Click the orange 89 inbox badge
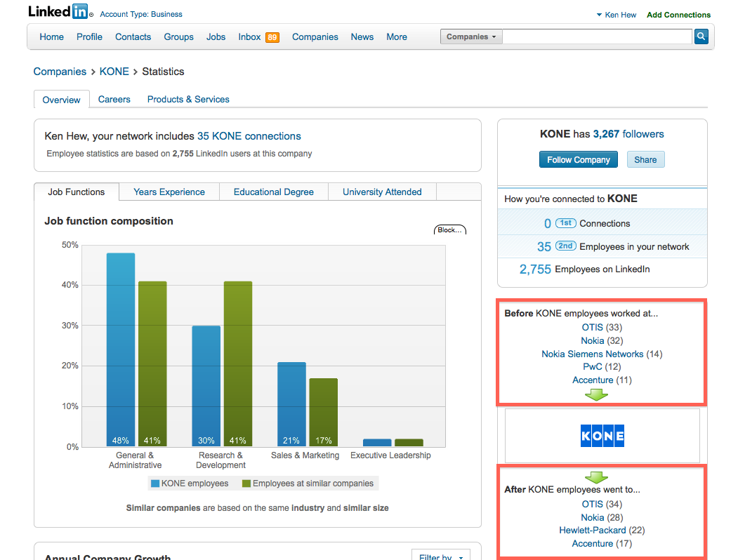738x560 pixels. [272, 37]
